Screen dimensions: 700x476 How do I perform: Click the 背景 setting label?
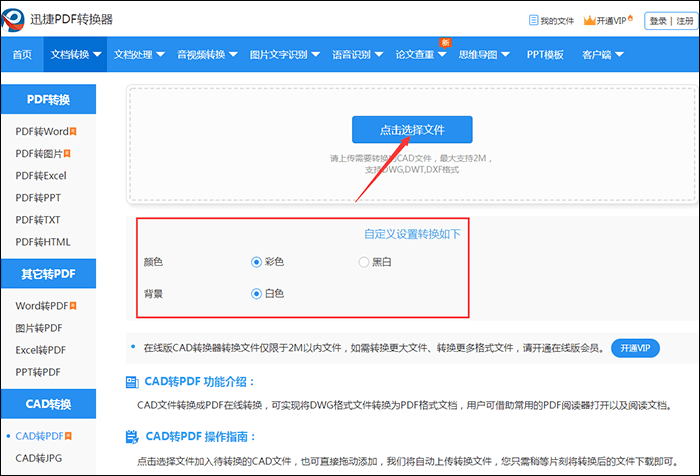[x=153, y=294]
